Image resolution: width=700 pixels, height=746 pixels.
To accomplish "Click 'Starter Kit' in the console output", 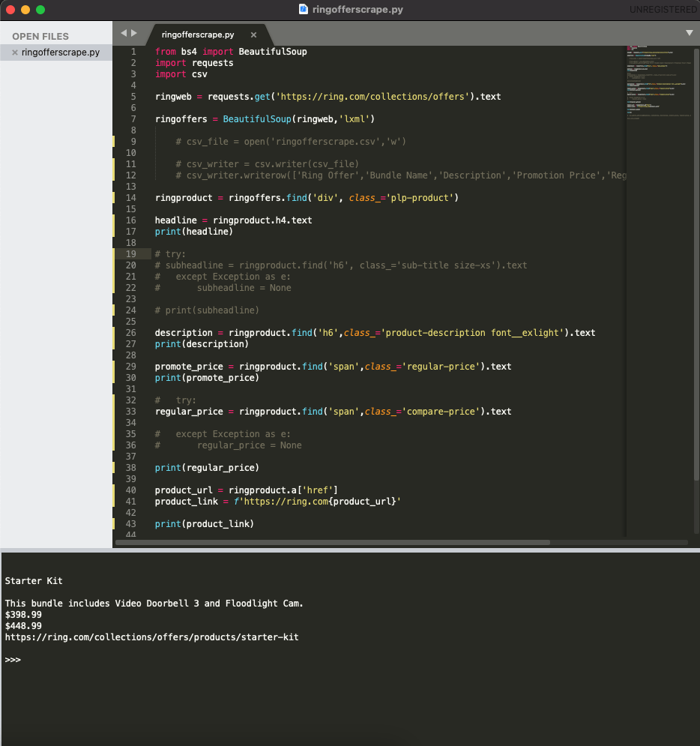I will pyautogui.click(x=34, y=581).
